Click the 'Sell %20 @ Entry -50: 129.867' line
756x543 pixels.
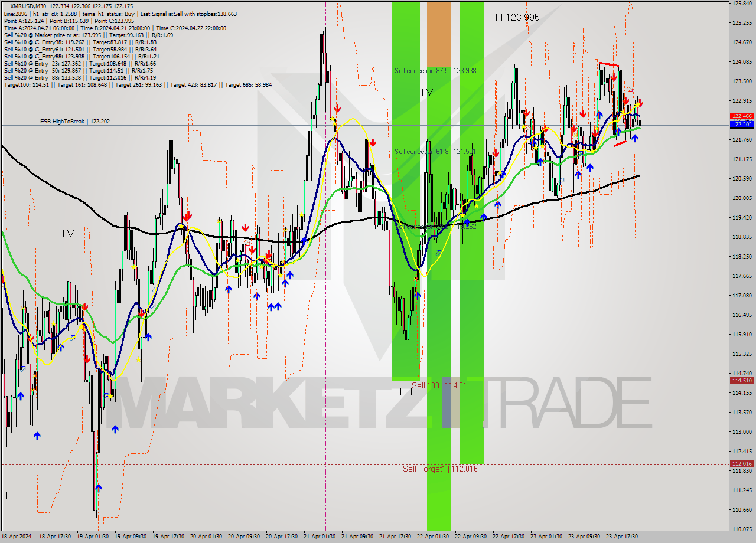point(79,70)
